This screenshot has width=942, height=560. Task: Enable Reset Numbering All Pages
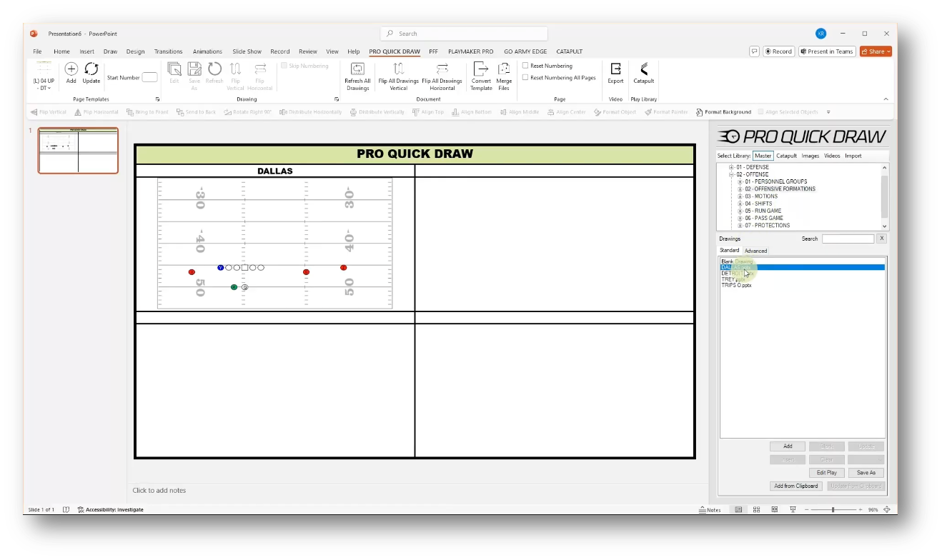coord(526,77)
